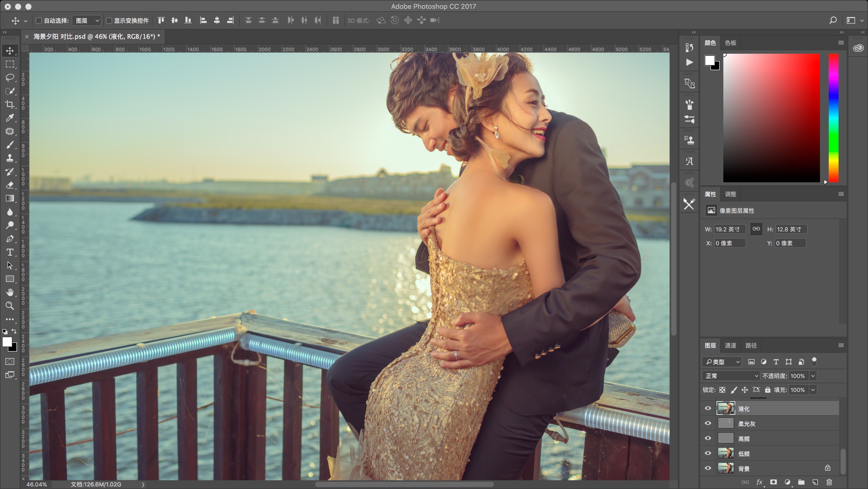Image resolution: width=868 pixels, height=489 pixels.
Task: Open the Edit Toolbar three-dots menu
Action: pyautogui.click(x=10, y=319)
